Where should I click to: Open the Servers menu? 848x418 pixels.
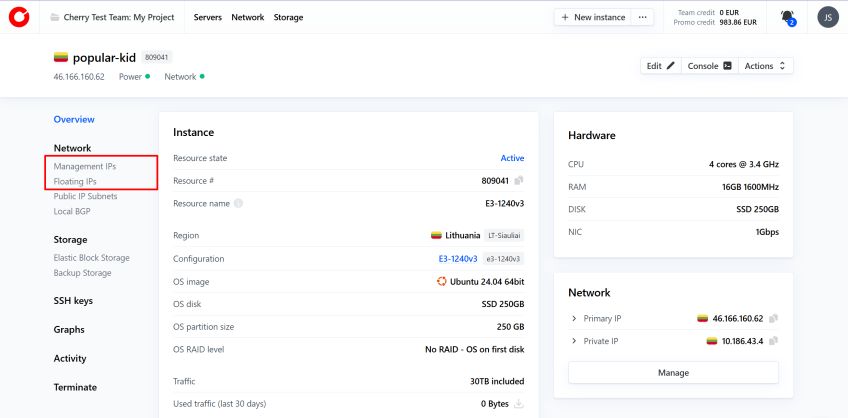point(208,17)
